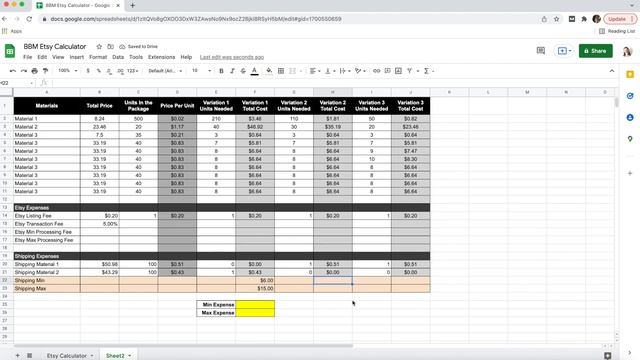This screenshot has width=640, height=360.
Task: Select the Paint format tool
Action: pos(46,71)
